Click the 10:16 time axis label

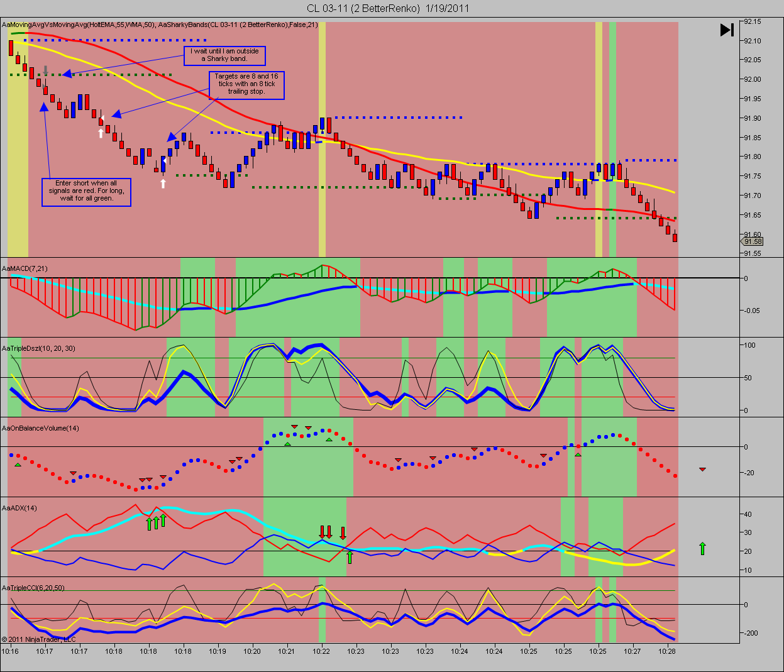pos(10,651)
